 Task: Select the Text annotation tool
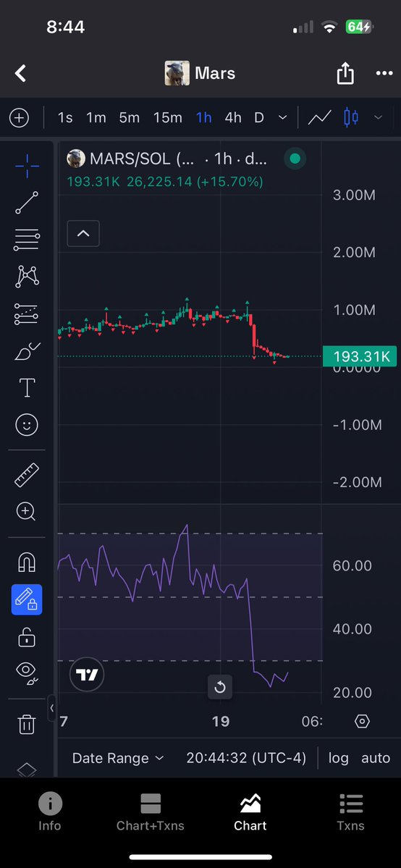pyautogui.click(x=27, y=388)
